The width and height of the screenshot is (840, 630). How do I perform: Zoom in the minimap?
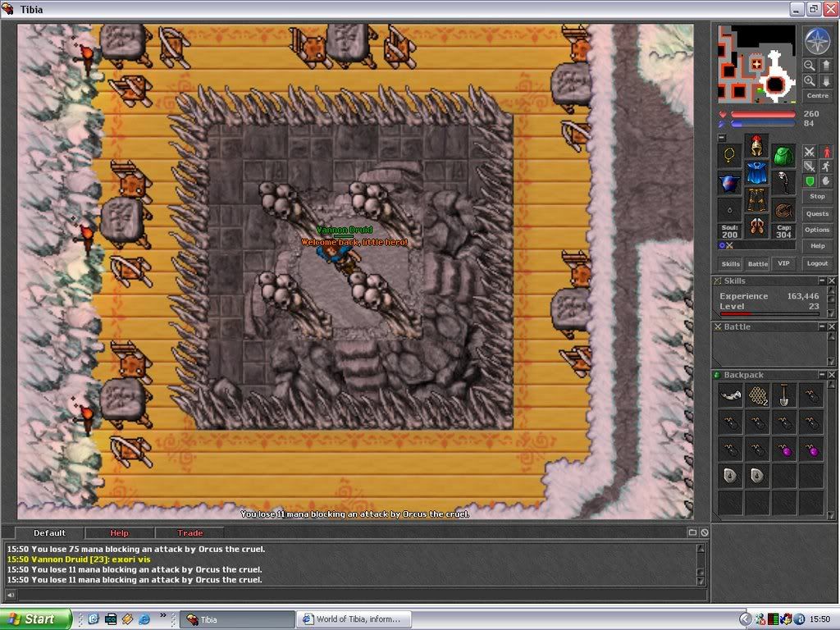click(x=810, y=81)
